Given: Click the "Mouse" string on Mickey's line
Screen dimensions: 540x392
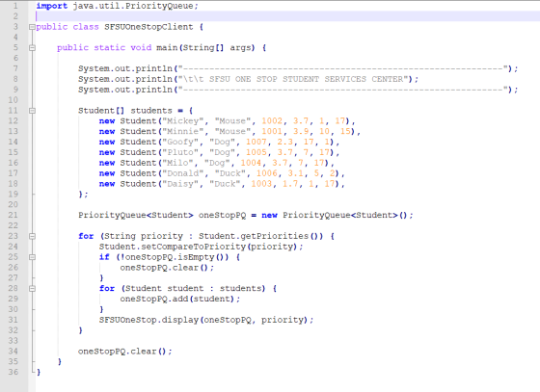Looking at the screenshot, I should 232,121.
